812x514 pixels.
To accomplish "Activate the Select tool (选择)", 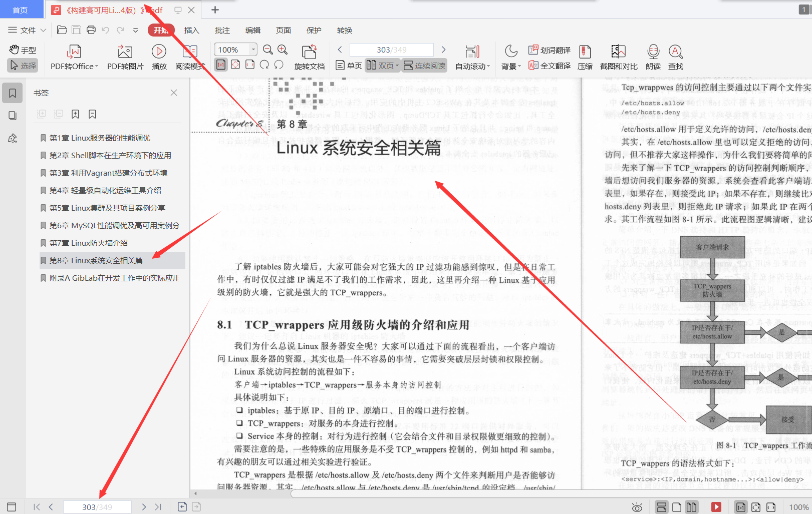I will 23,66.
